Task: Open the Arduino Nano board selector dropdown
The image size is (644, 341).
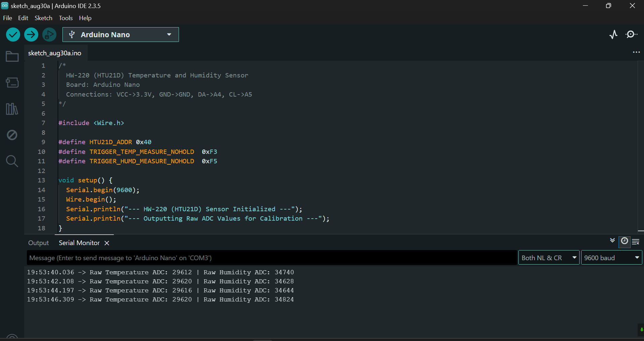Action: click(x=121, y=35)
